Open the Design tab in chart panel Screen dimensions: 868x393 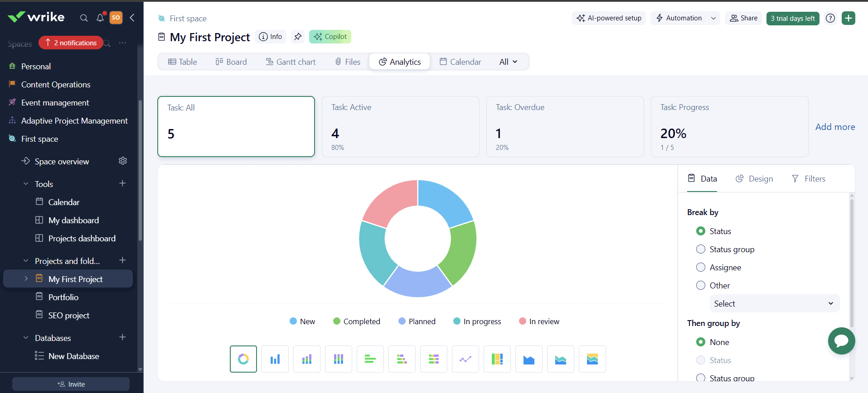(x=754, y=179)
